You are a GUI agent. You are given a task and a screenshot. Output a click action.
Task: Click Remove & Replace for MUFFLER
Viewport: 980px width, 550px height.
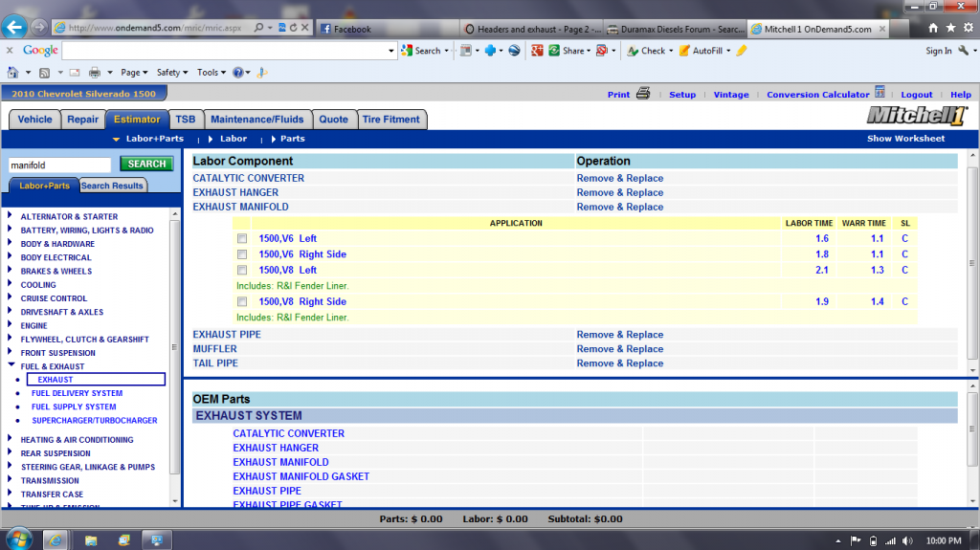(619, 349)
